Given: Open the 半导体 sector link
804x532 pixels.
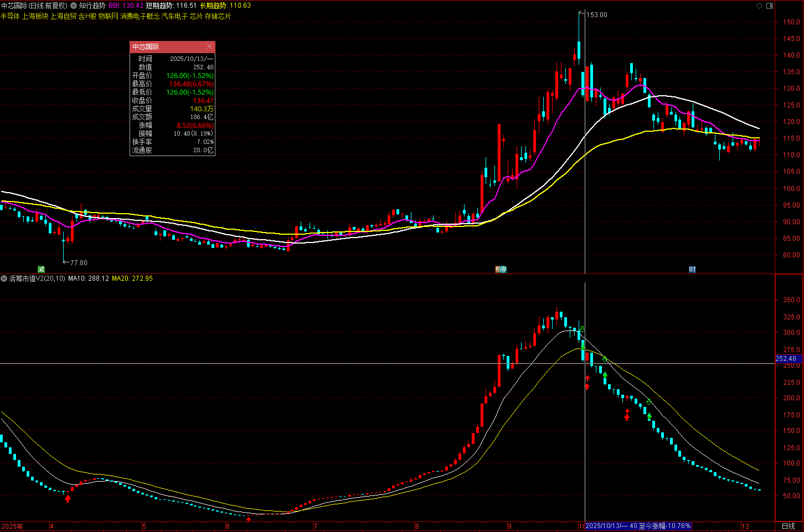Looking at the screenshot, I should pyautogui.click(x=10, y=16).
